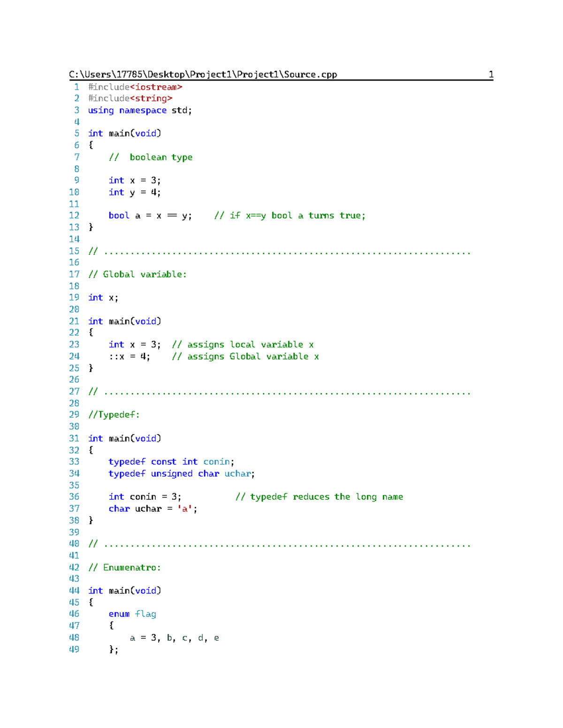This screenshot has height=728, width=563.
Task: Click the #include<string> directive
Action: click(x=129, y=98)
